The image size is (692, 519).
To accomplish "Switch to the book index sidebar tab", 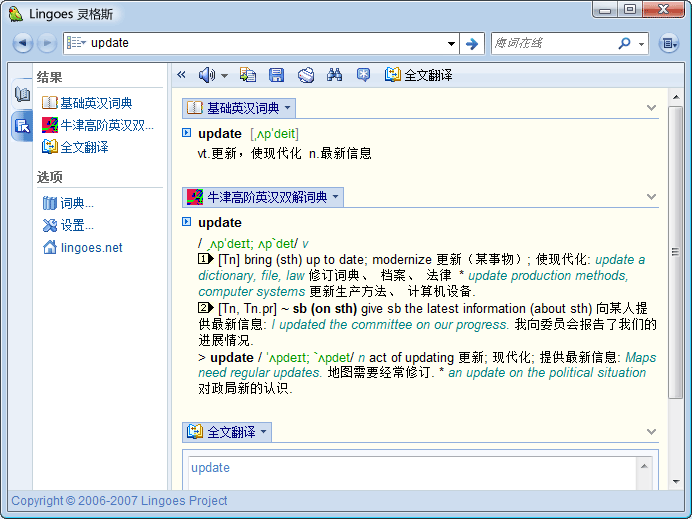I will tap(22, 94).
